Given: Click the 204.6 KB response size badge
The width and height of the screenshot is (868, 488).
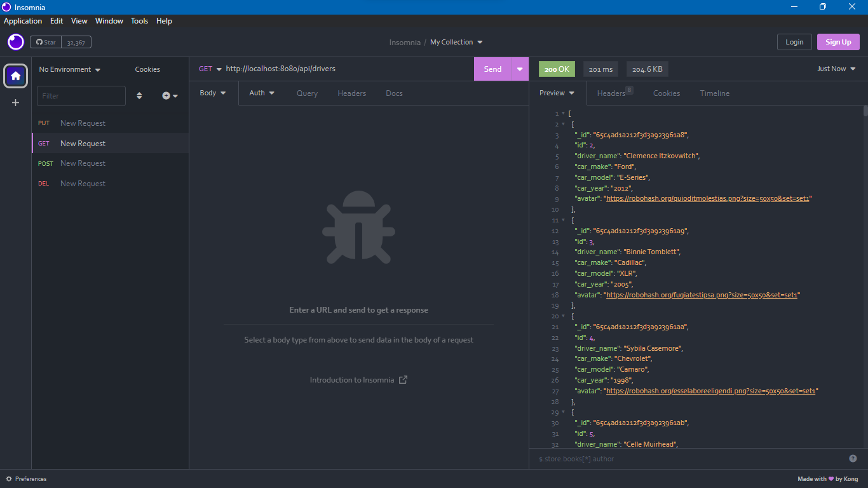Looking at the screenshot, I should [x=648, y=69].
